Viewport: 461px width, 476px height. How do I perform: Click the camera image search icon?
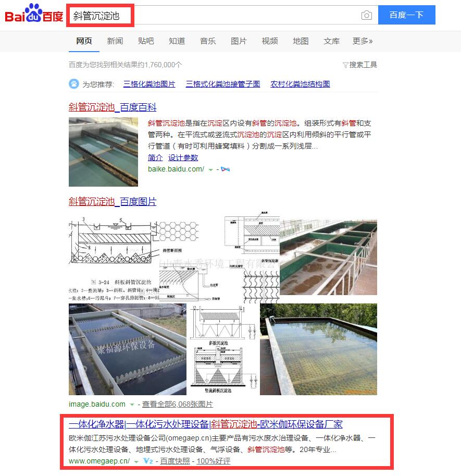pos(366,15)
